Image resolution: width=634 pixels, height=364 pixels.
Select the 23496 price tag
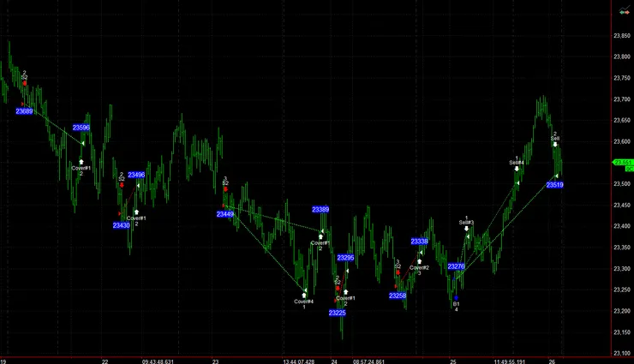pos(136,175)
